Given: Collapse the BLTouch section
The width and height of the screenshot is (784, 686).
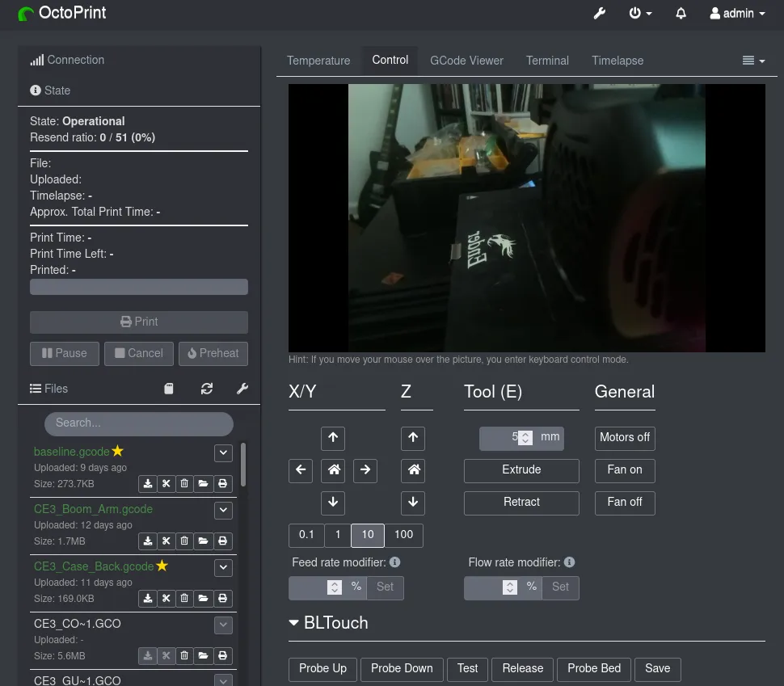Looking at the screenshot, I should click(x=328, y=623).
